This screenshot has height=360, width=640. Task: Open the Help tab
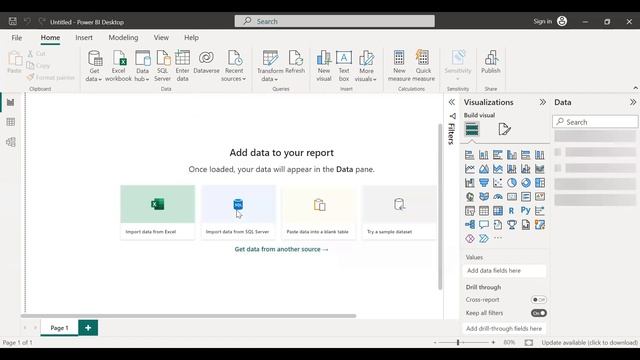pos(191,38)
